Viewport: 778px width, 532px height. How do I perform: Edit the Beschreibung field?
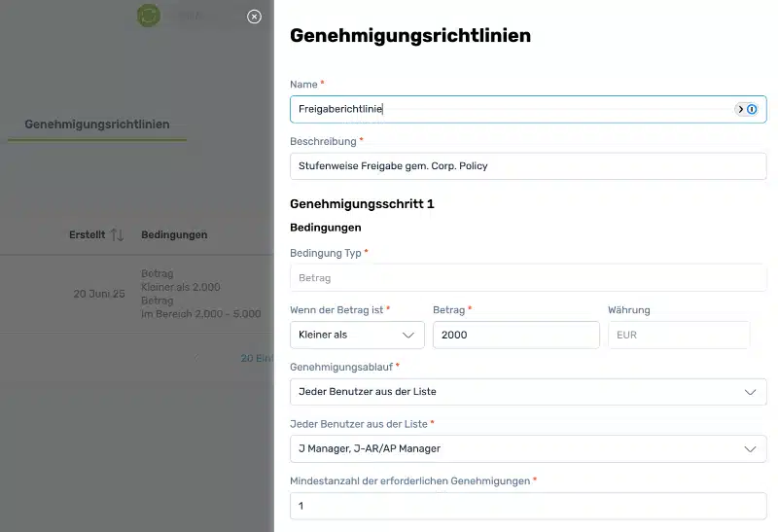(x=528, y=166)
